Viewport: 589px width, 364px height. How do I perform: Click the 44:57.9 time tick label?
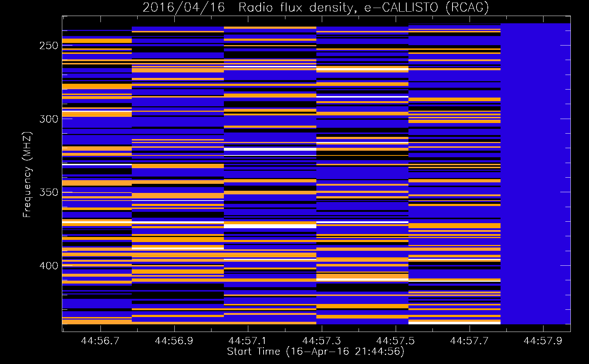[543, 341]
